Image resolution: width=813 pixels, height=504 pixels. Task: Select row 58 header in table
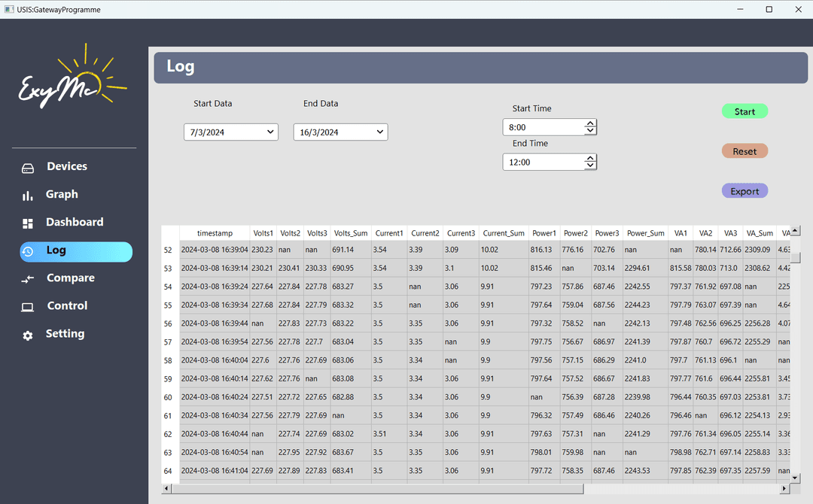tap(169, 360)
